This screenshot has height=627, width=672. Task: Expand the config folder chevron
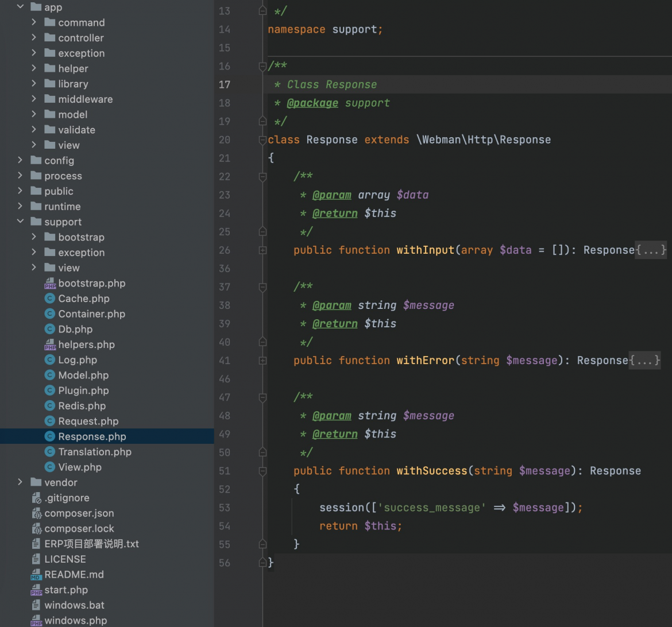(x=20, y=160)
